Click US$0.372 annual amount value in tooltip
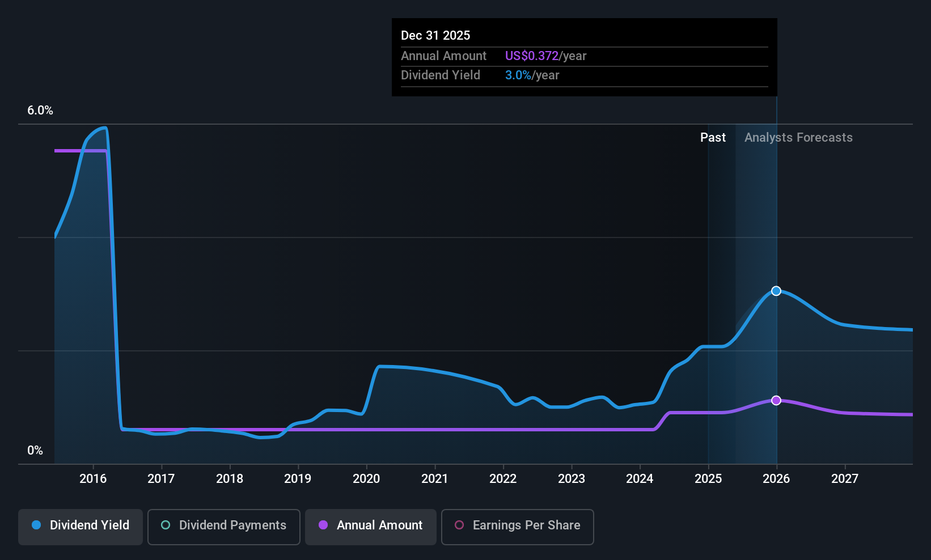The height and width of the screenshot is (560, 931). [532, 56]
